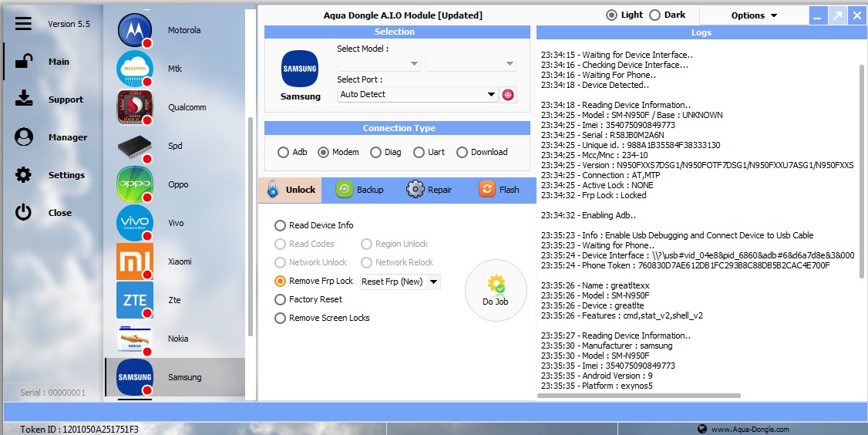Click the Version 5.5 label
Viewport: 868px width, 435px height.
click(69, 24)
